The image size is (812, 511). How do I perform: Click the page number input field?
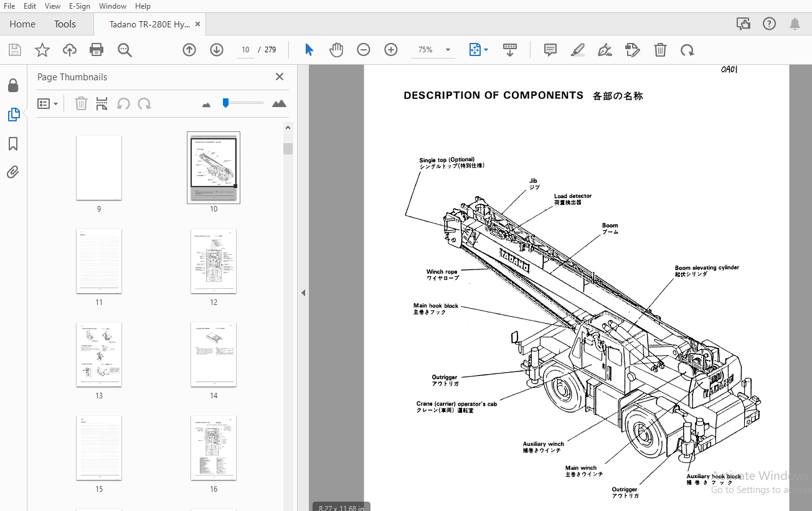coord(245,50)
